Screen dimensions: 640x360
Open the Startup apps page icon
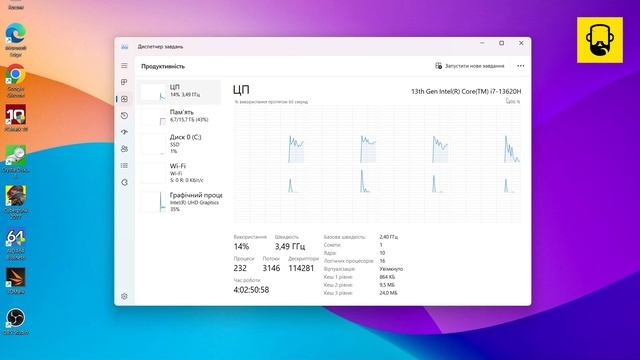pos(124,132)
